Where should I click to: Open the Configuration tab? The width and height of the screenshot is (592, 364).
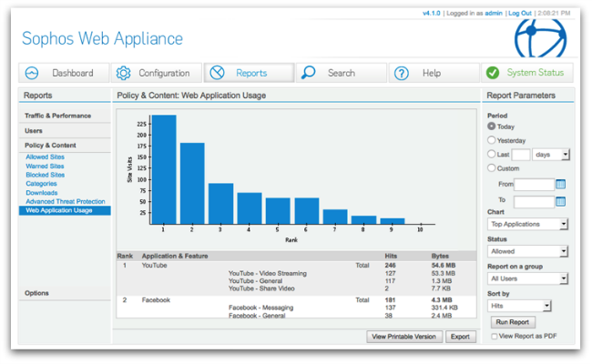pyautogui.click(x=157, y=73)
